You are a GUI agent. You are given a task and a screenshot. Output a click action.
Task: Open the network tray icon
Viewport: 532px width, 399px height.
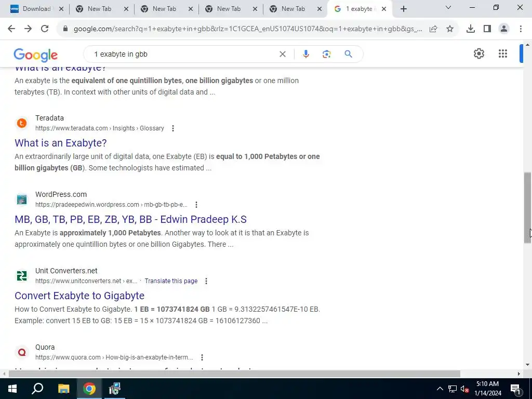click(x=453, y=389)
